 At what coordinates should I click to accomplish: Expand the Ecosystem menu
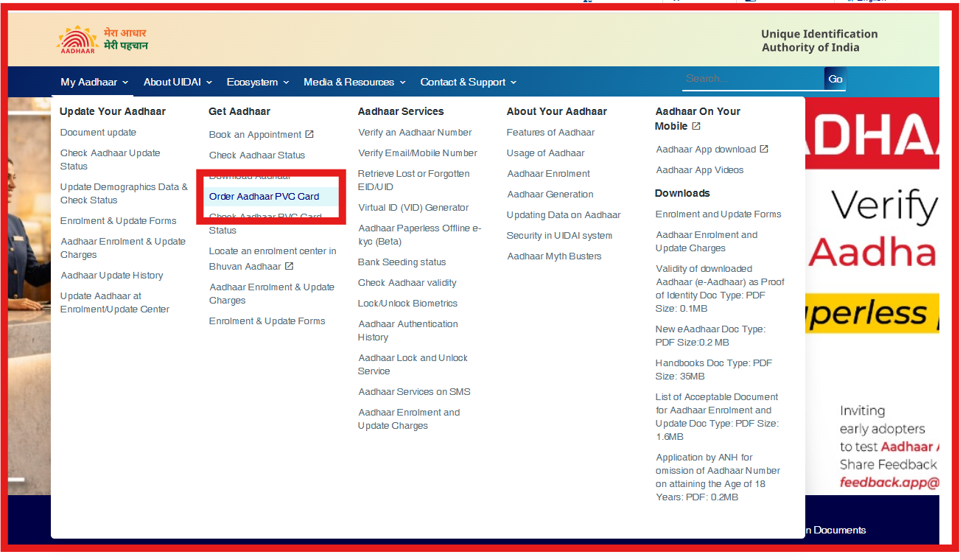tap(258, 82)
